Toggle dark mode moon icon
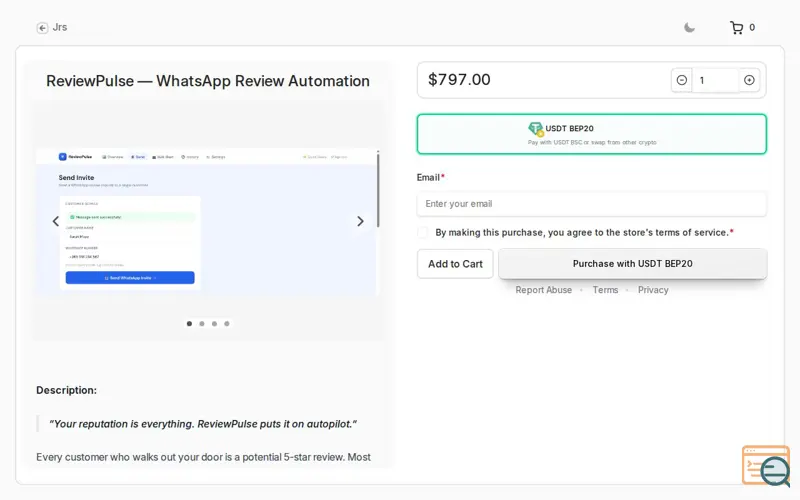 689,28
